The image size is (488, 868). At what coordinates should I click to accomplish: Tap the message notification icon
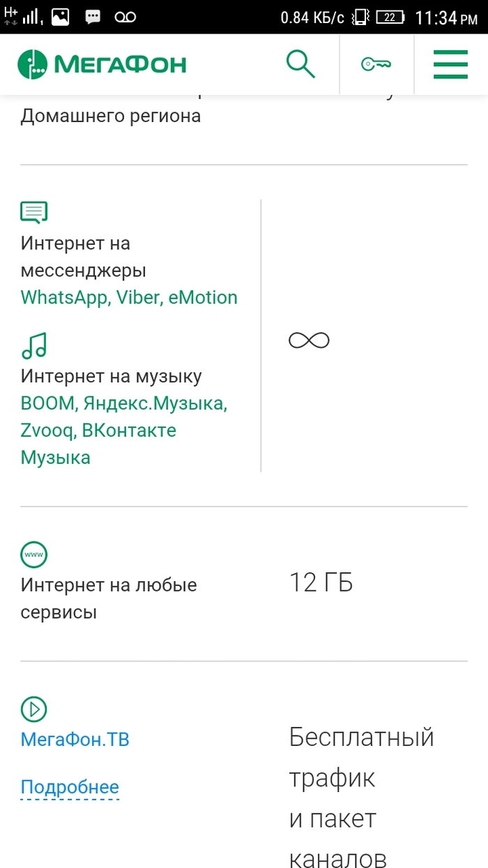coord(92,17)
